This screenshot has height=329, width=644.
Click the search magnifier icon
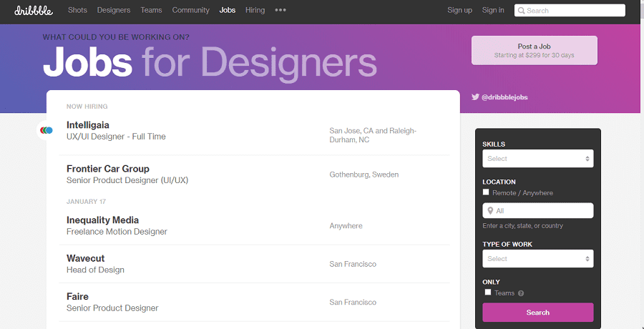(521, 11)
